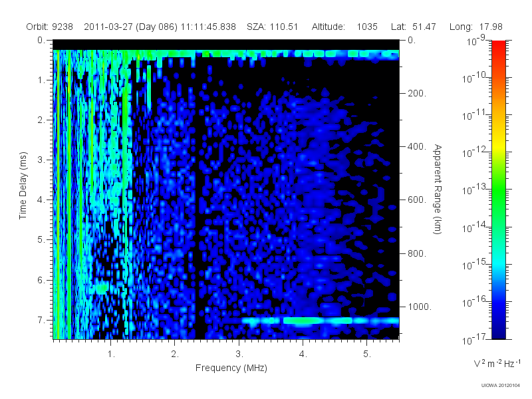Select the Altitude: 1035 label
The width and height of the screenshot is (532, 399).
pyautogui.click(x=344, y=27)
